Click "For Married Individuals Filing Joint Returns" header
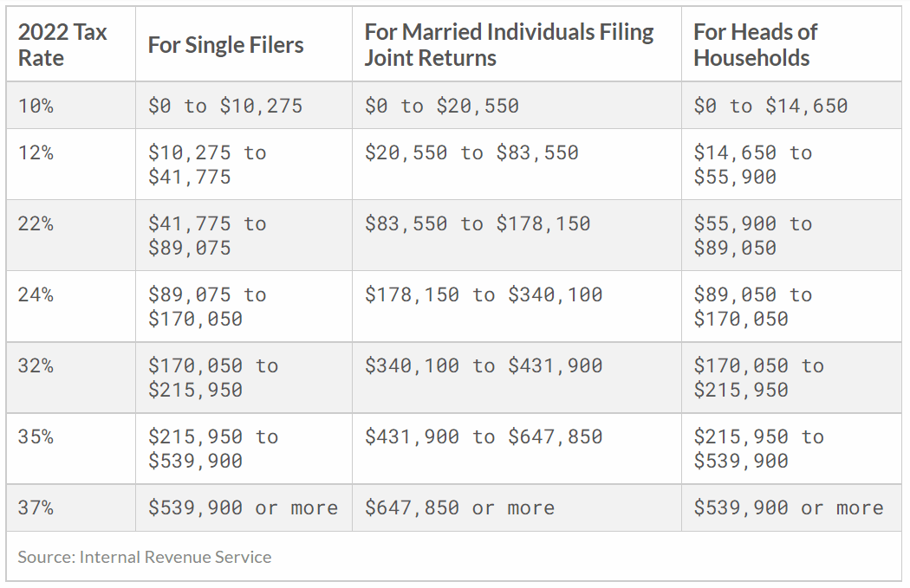This screenshot has height=588, width=910. (x=509, y=45)
